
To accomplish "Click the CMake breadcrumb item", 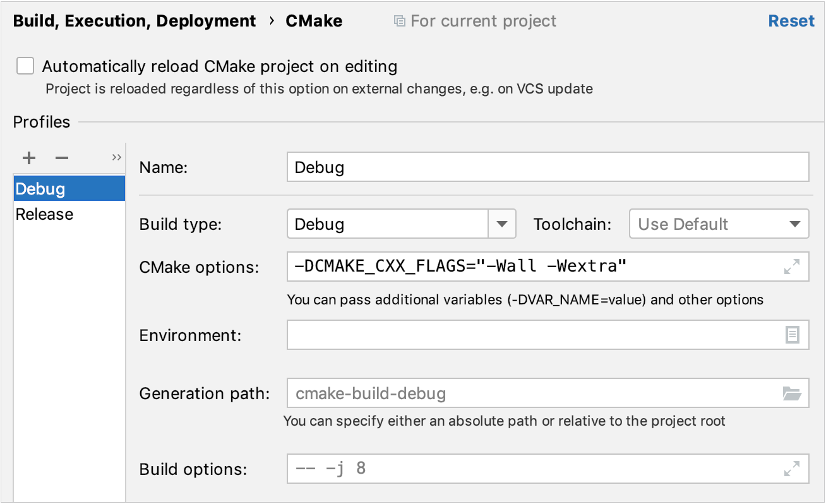I will (x=314, y=20).
